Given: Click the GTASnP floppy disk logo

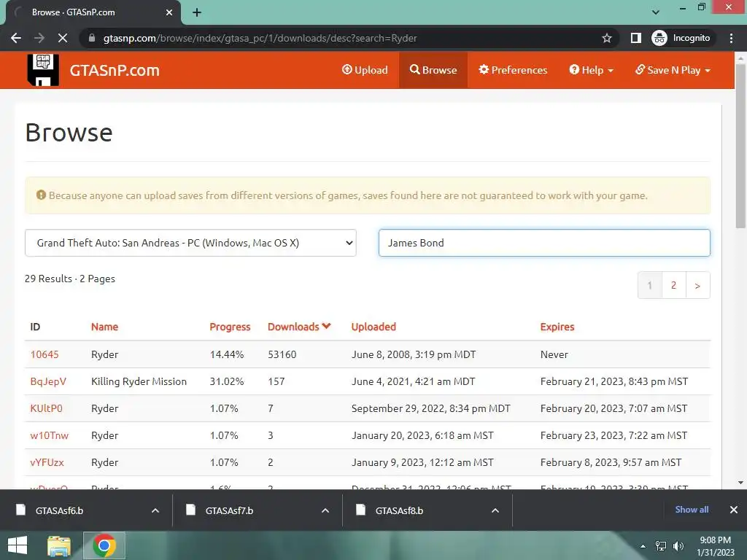Looking at the screenshot, I should [43, 70].
